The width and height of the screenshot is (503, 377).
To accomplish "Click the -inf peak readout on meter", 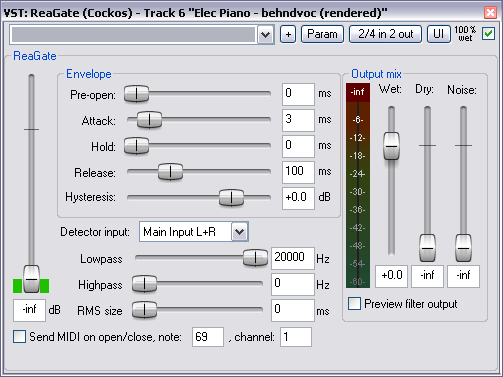I will [x=358, y=92].
